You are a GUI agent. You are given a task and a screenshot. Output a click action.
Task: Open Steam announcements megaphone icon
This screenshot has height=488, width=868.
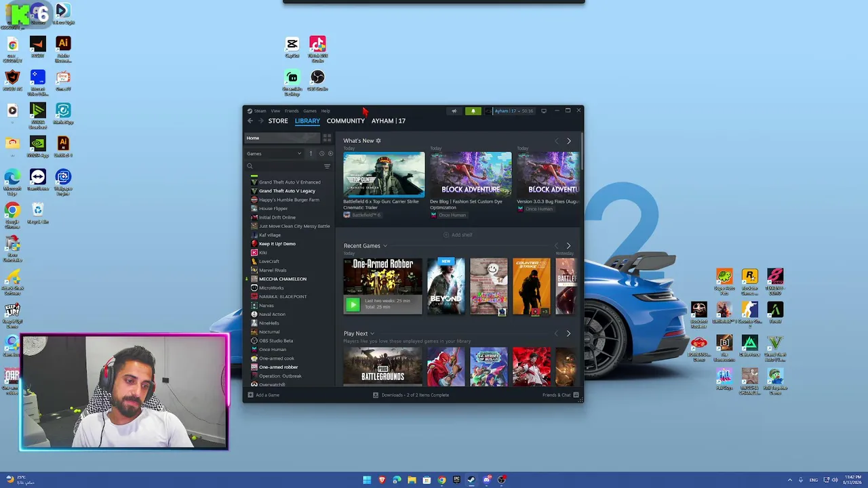tap(454, 111)
